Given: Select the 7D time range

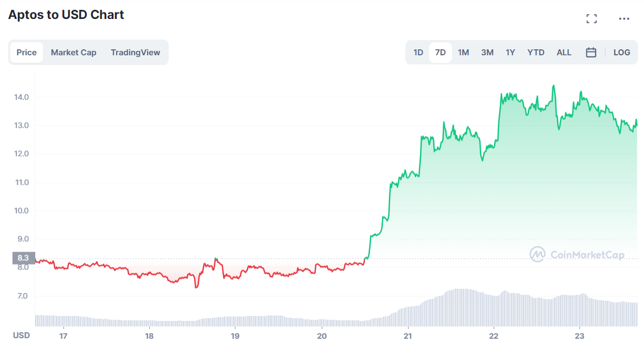Looking at the screenshot, I should [441, 53].
